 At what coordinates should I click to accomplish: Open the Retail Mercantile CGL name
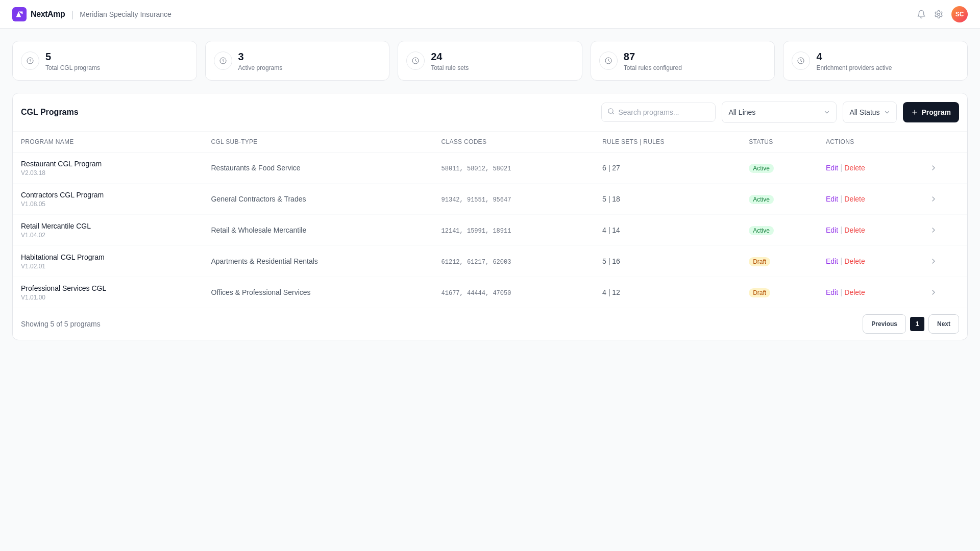coord(56,226)
